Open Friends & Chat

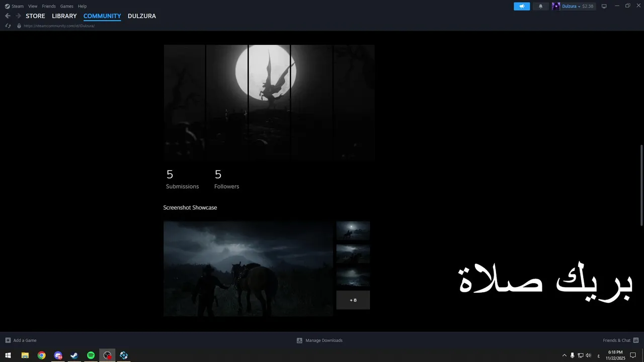pos(616,340)
